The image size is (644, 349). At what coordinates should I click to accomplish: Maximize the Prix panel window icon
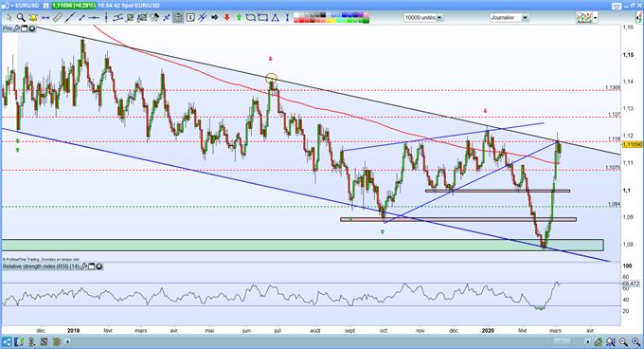click(25, 28)
